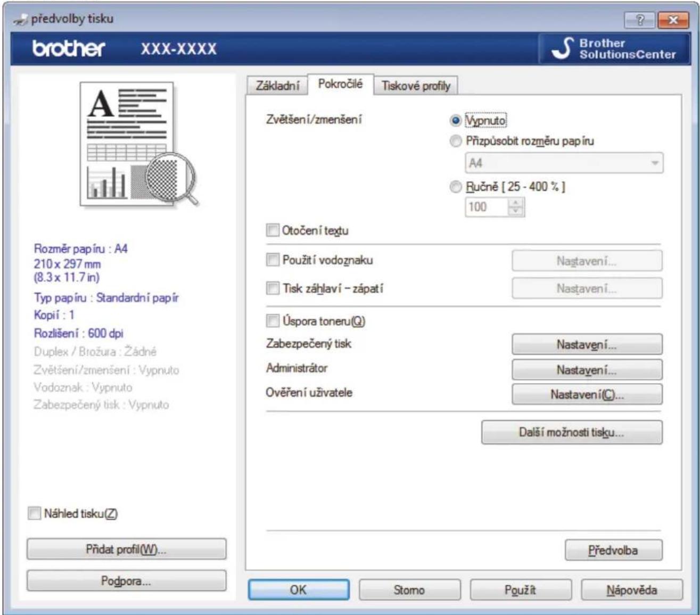Viewport: 700px width, 615px height.
Task: Open the Nápověda help button
Action: tap(632, 589)
